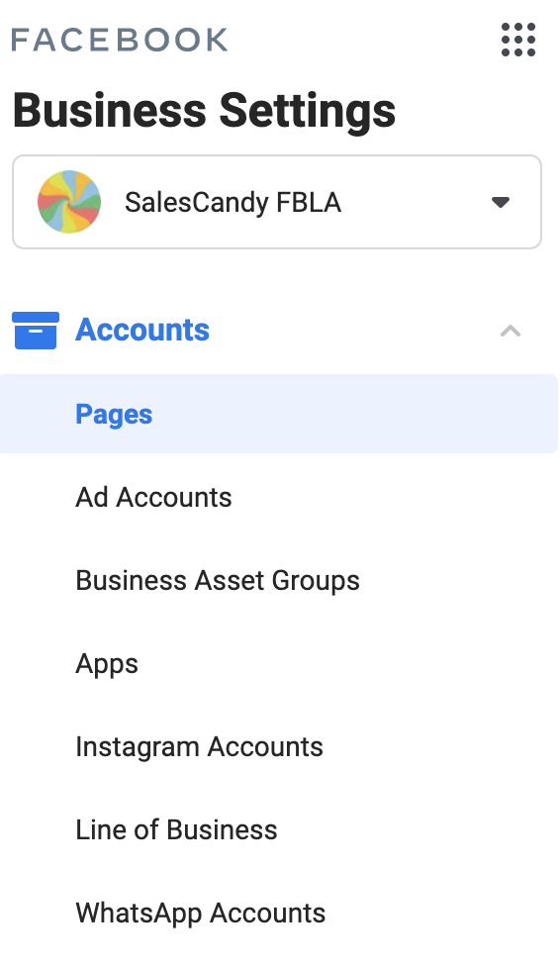Open Line of Business

[x=176, y=829]
